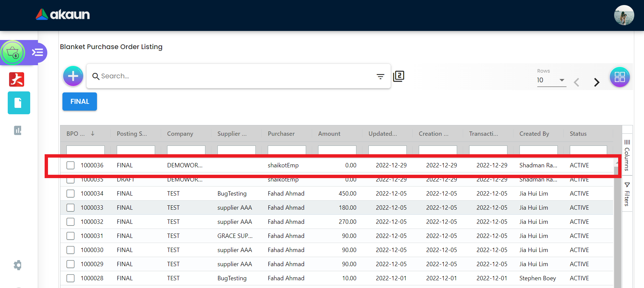Click into the Search text field

click(x=235, y=76)
